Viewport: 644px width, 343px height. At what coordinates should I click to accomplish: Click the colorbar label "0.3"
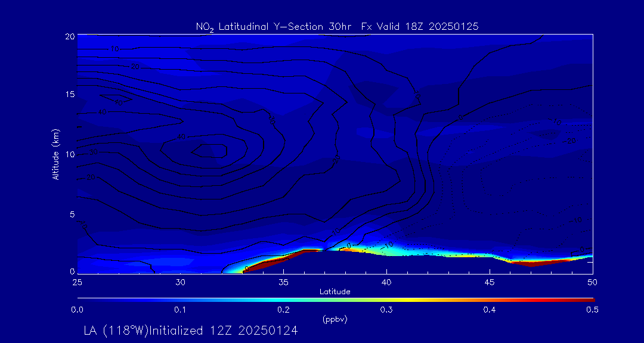[386, 310]
